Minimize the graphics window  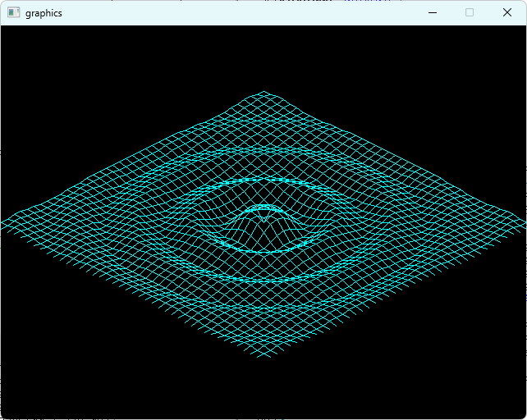[x=433, y=13]
